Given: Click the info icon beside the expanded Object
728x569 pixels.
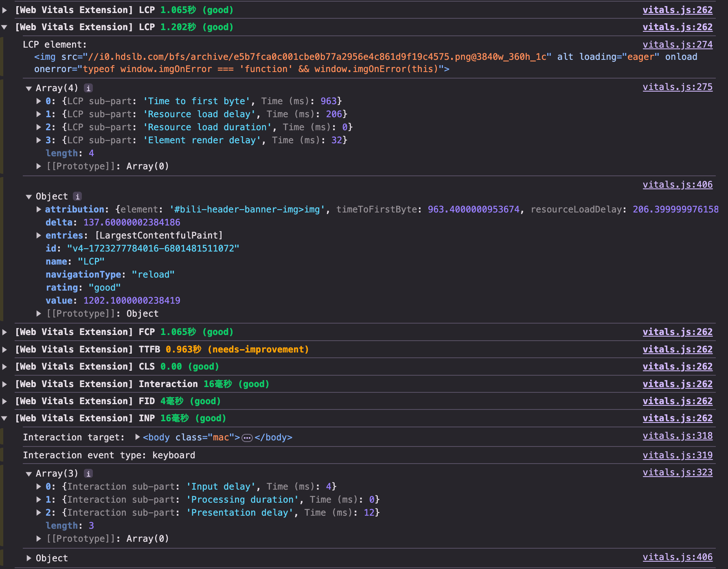Looking at the screenshot, I should pyautogui.click(x=77, y=197).
